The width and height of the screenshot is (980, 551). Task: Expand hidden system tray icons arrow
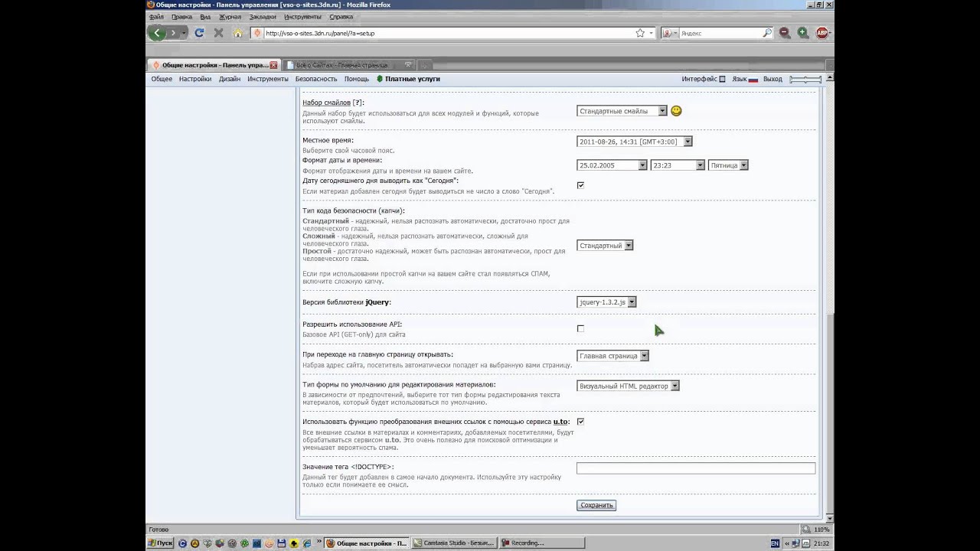coord(787,543)
